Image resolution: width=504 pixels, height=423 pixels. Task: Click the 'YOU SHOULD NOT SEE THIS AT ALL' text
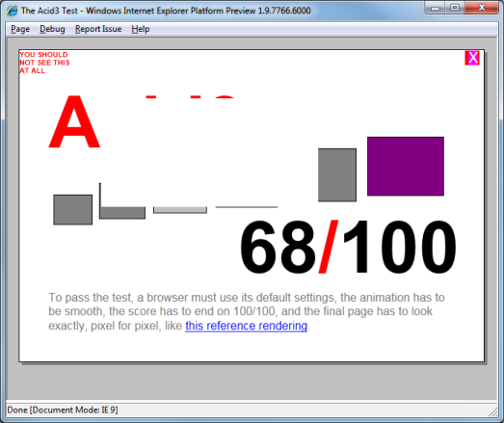[44, 63]
